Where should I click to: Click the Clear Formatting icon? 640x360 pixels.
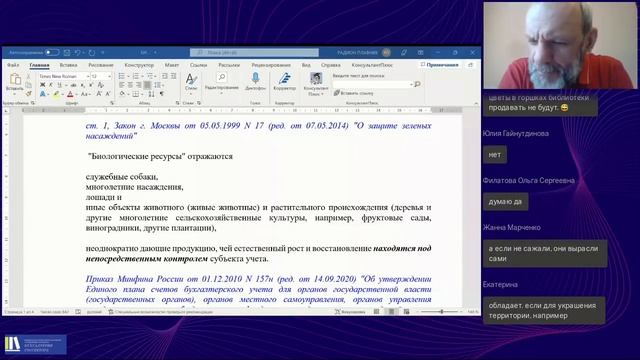click(100, 85)
